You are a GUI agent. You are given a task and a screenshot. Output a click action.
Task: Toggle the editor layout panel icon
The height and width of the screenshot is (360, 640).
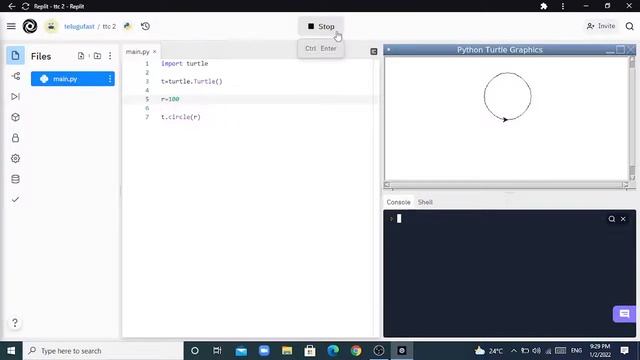tap(373, 51)
